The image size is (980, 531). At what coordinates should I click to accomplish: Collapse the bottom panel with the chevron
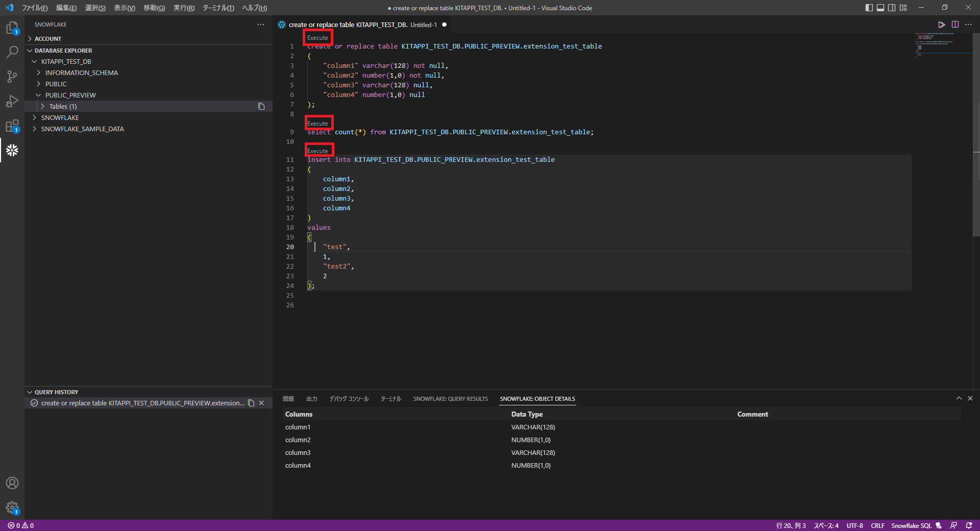(959, 398)
